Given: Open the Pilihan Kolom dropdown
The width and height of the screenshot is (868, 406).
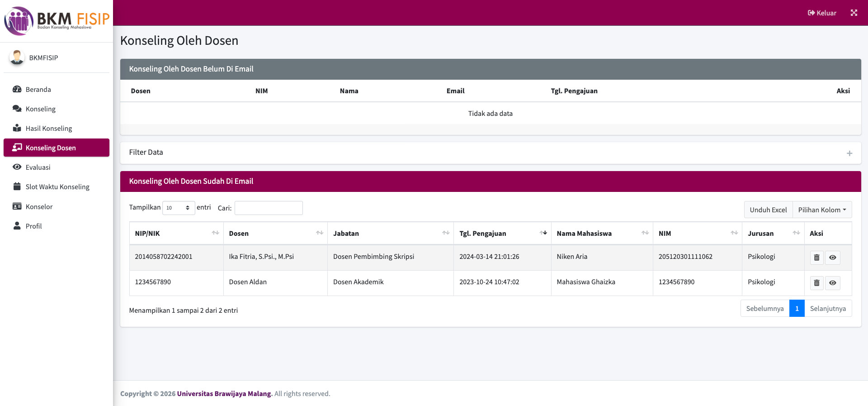Looking at the screenshot, I should (x=822, y=210).
